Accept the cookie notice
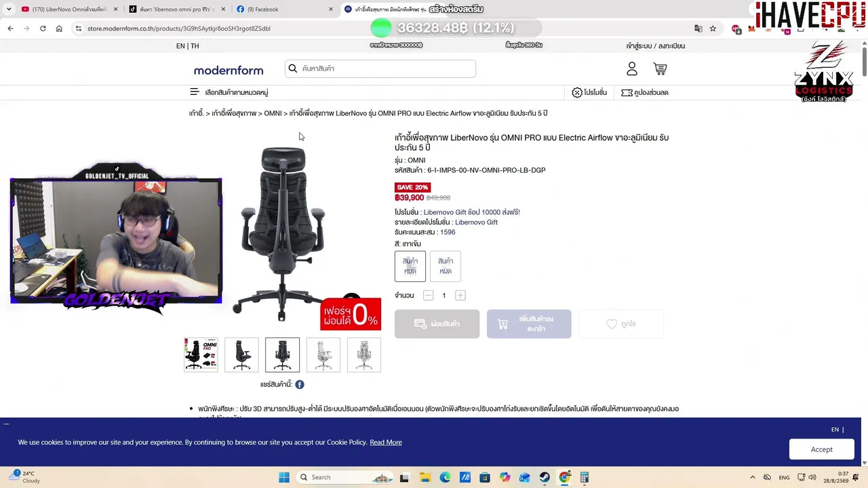 coord(821,449)
